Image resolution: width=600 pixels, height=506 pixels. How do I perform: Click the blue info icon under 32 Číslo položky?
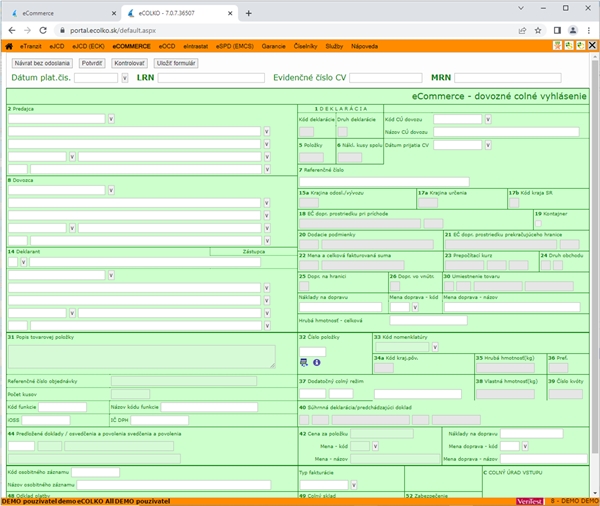pyautogui.click(x=316, y=362)
